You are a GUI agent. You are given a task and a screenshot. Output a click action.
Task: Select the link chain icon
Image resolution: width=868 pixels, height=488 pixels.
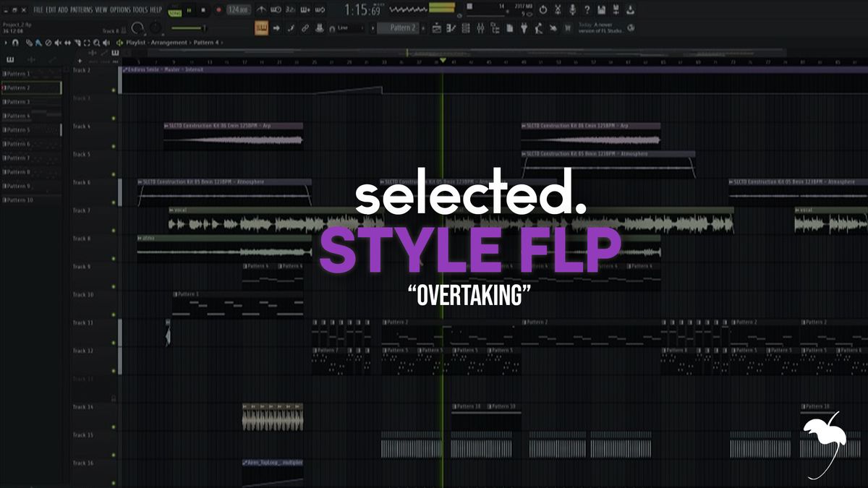(305, 28)
